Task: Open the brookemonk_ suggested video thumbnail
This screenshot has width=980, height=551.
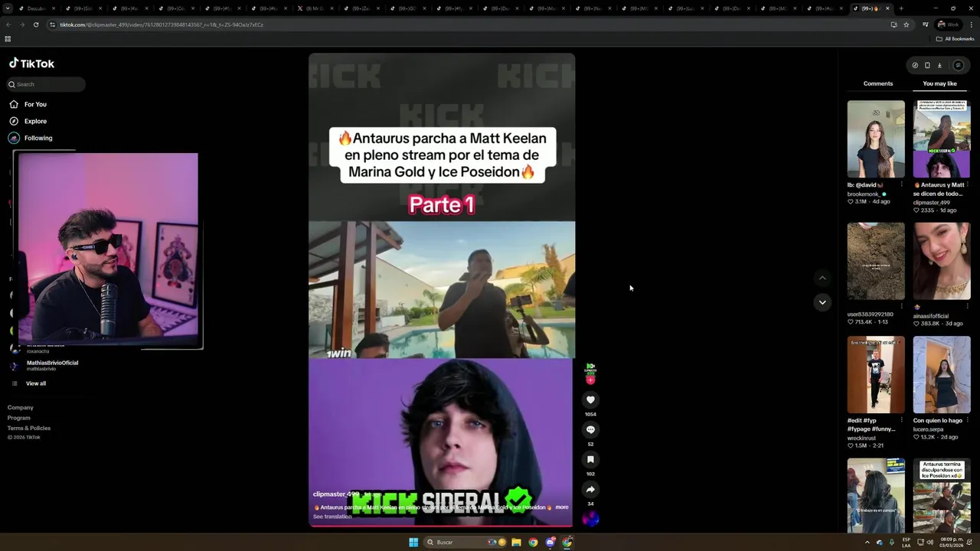Action: coord(876,139)
